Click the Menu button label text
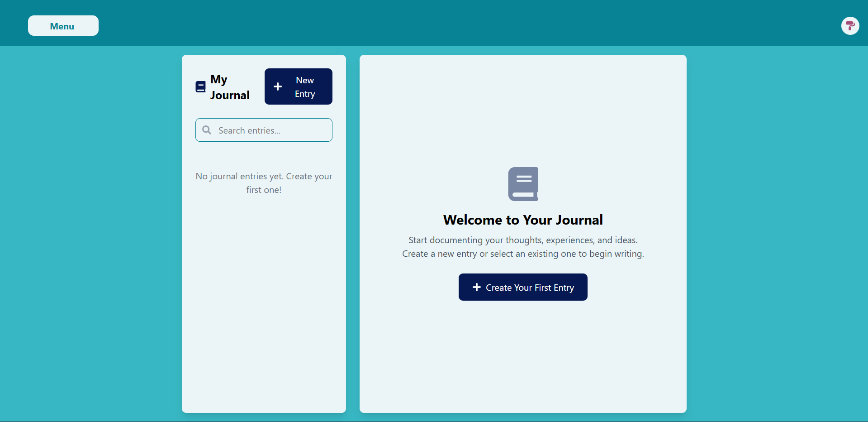 63,26
